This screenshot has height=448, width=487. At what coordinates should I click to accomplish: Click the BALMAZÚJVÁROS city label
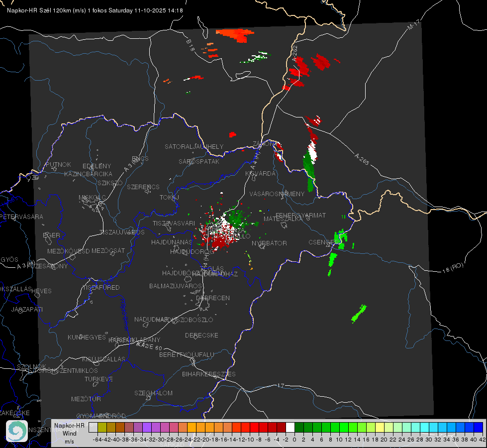176,286
